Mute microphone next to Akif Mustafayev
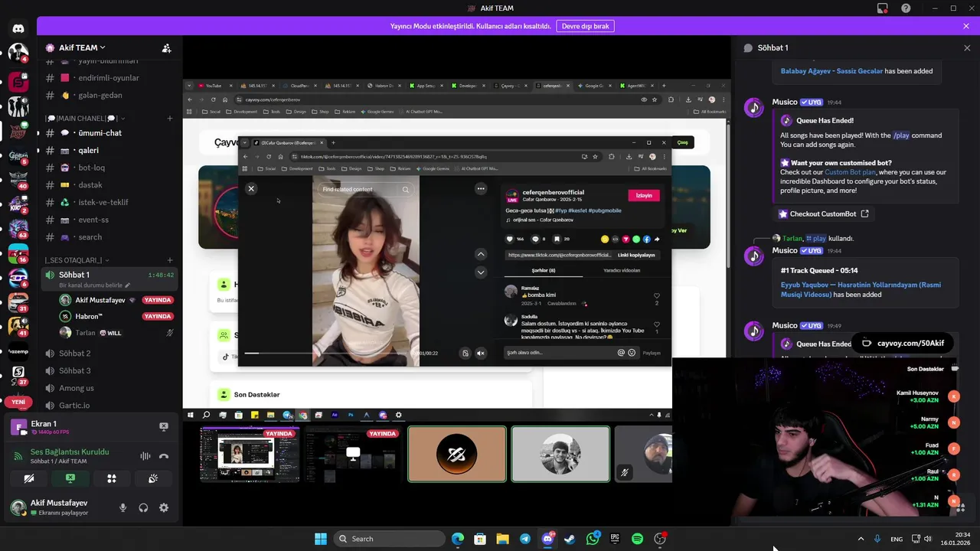This screenshot has height=551, width=980. tap(122, 507)
